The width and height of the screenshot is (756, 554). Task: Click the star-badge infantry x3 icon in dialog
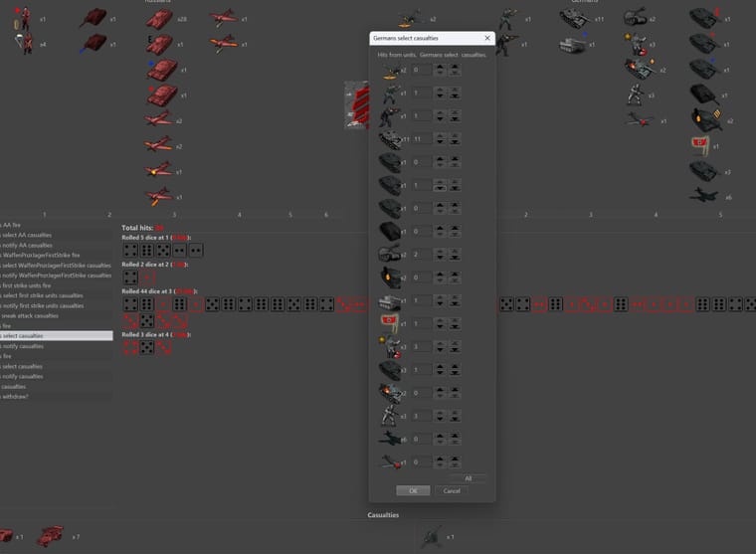(391, 347)
